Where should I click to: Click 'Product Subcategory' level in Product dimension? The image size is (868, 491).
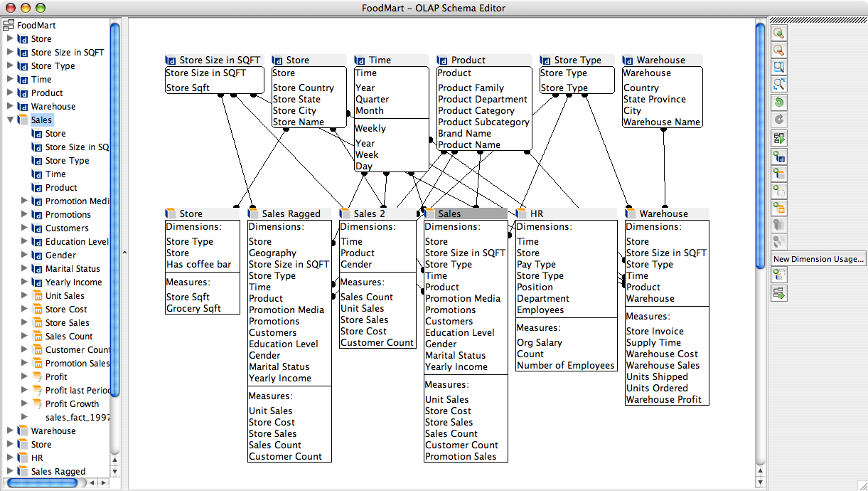(483, 122)
